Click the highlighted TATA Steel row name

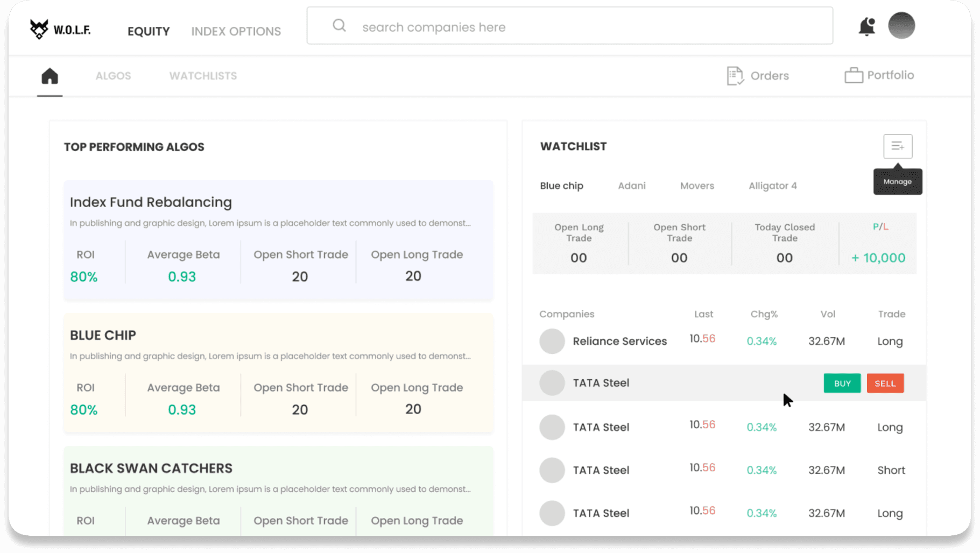(x=601, y=383)
